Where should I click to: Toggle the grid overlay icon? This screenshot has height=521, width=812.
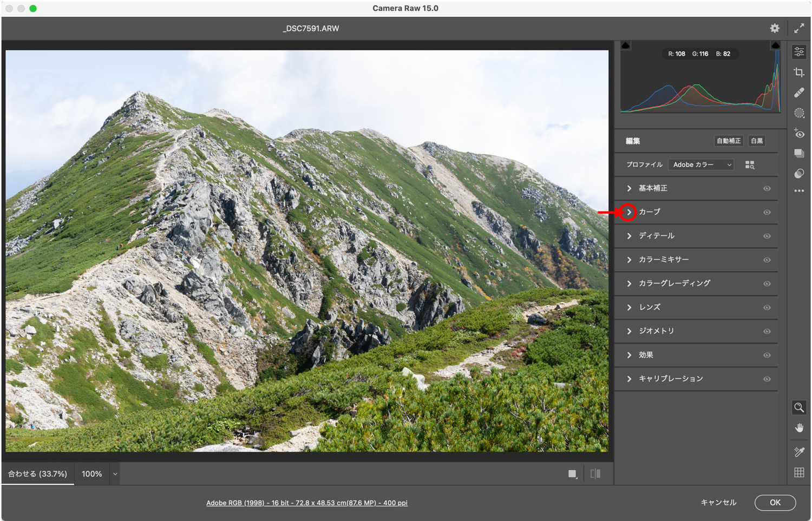pyautogui.click(x=799, y=472)
